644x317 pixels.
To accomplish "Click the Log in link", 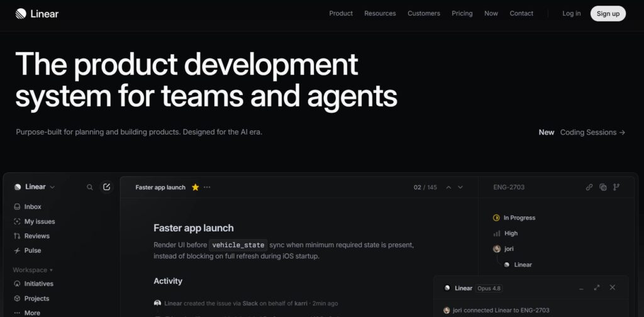I will coord(571,14).
